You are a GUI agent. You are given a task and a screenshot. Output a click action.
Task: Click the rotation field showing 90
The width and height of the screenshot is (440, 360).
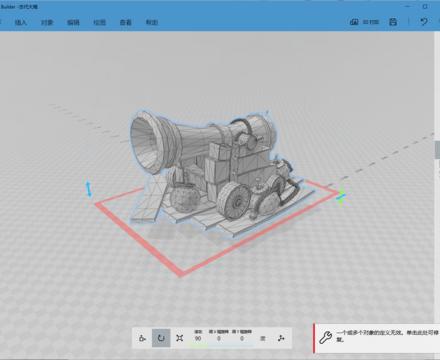pyautogui.click(x=198, y=339)
